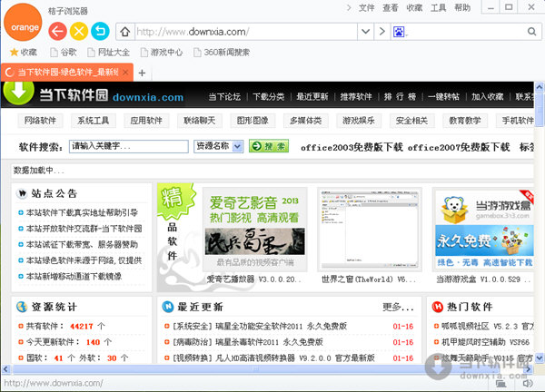Select the 网络软件 category button
This screenshot has height=392, width=545.
point(40,121)
